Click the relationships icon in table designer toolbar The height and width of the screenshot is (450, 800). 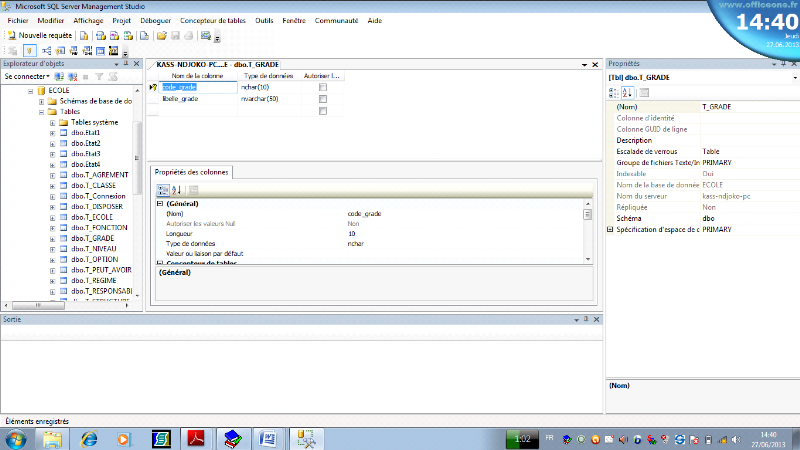click(x=46, y=50)
